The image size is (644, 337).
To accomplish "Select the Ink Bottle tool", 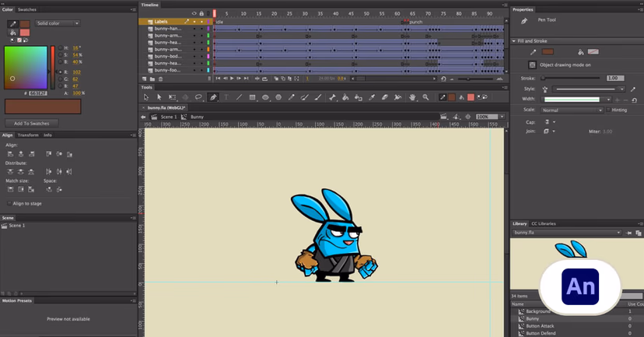I will pos(359,97).
